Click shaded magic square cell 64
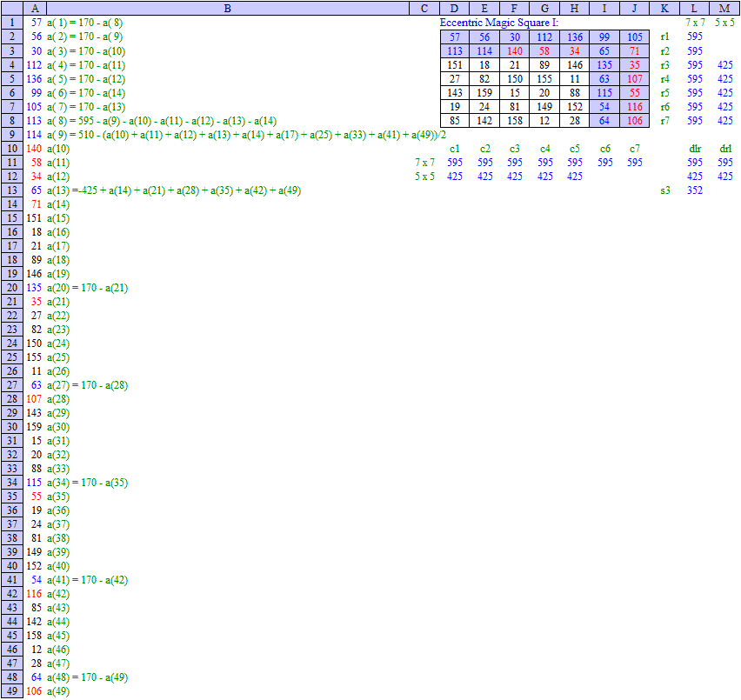 coord(604,121)
